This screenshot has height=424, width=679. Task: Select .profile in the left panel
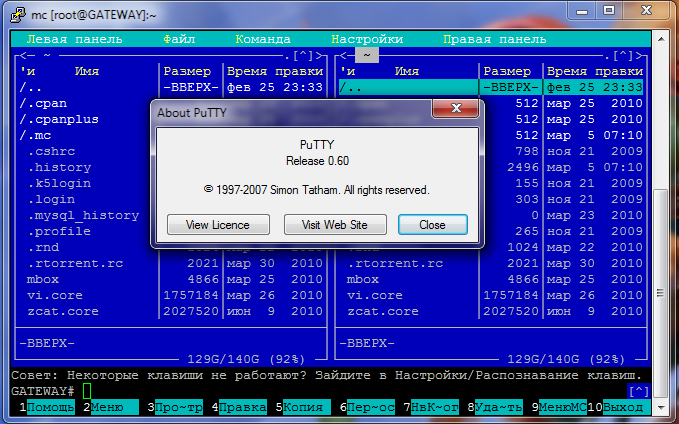(x=59, y=231)
